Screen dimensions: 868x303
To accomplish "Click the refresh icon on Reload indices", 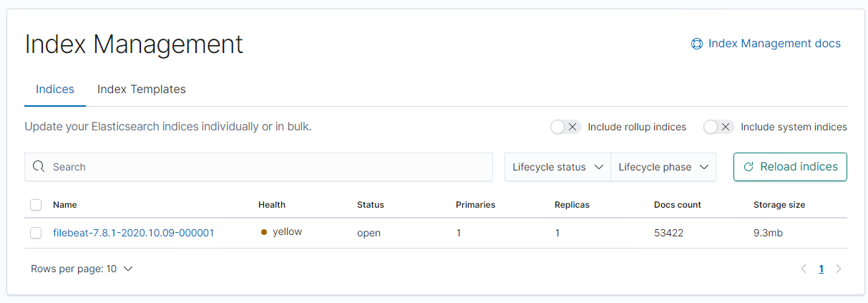I will click(748, 167).
